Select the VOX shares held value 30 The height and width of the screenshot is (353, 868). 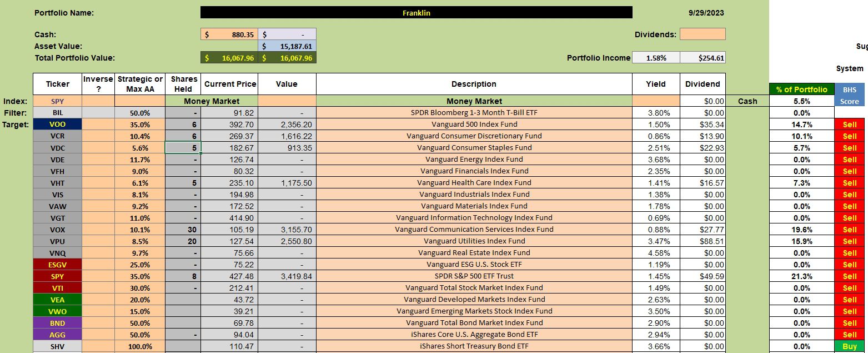(x=183, y=230)
